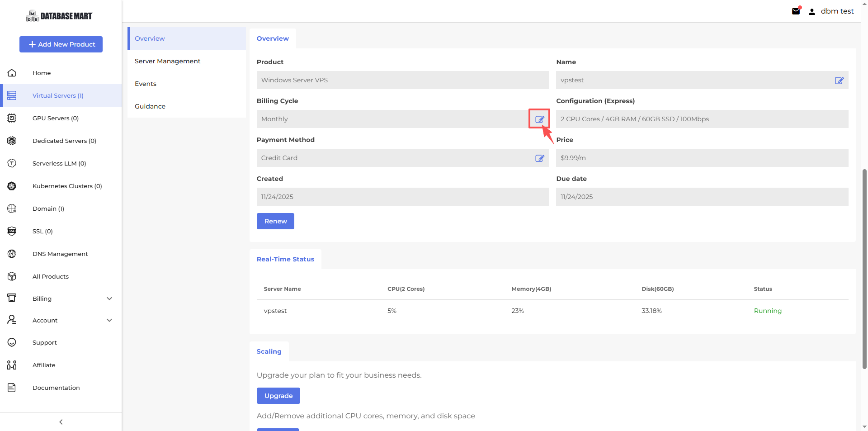868x431 pixels.
Task: Open GPU Servers (0) link
Action: pyautogui.click(x=56, y=118)
